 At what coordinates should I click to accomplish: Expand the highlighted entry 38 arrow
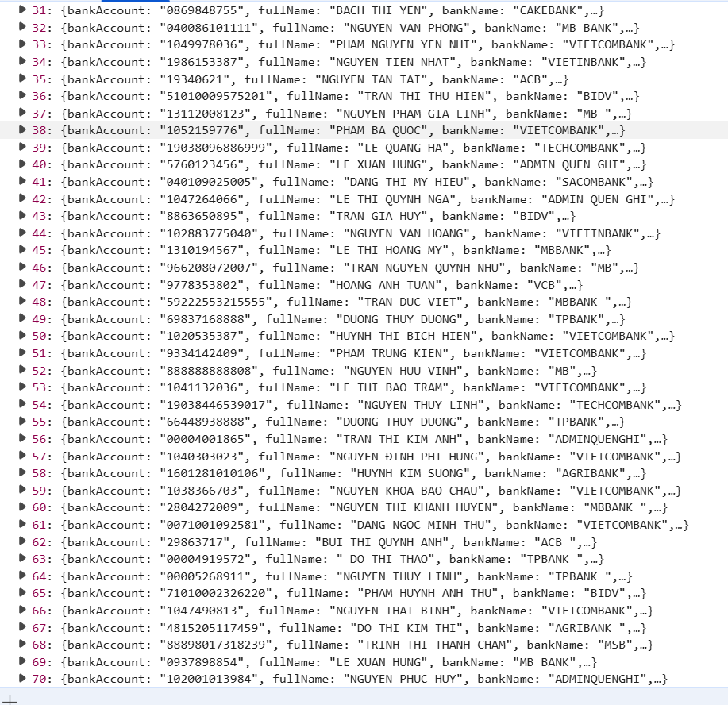pos(21,129)
